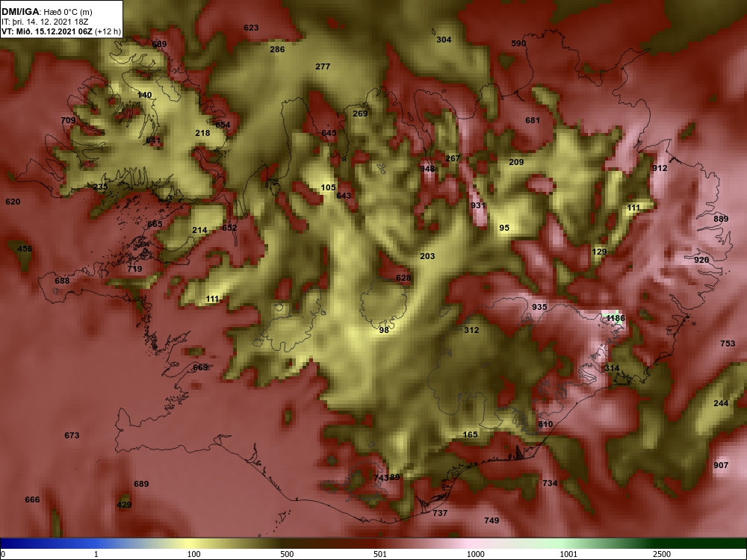Pick the map value 948

coord(427,169)
